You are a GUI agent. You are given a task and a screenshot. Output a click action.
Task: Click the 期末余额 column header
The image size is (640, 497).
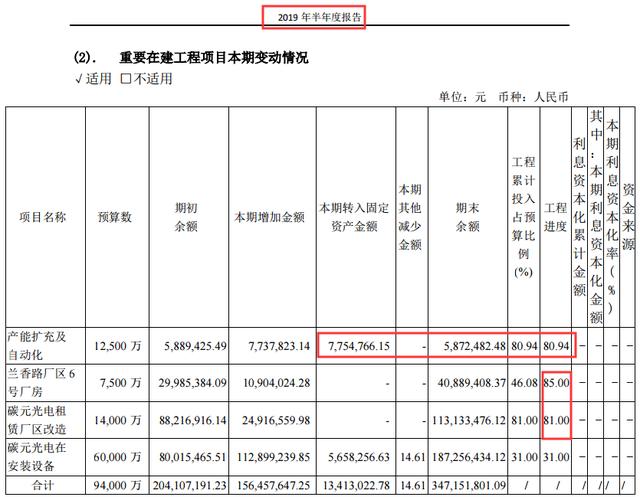point(467,217)
